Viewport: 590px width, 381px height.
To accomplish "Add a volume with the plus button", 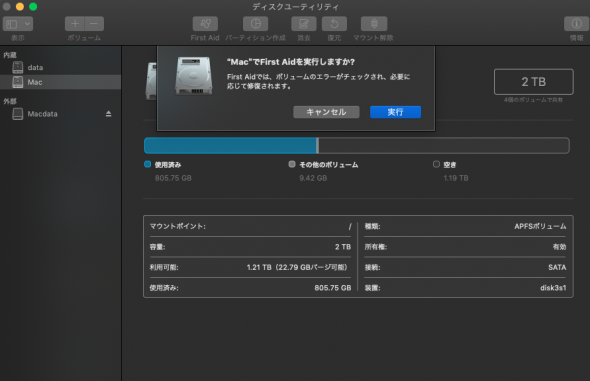I will click(75, 24).
